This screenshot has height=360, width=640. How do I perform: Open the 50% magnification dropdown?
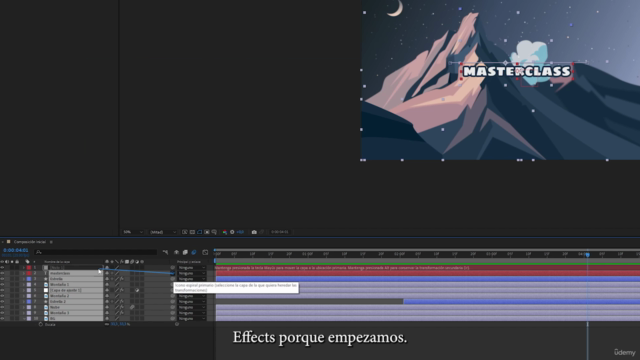click(133, 232)
